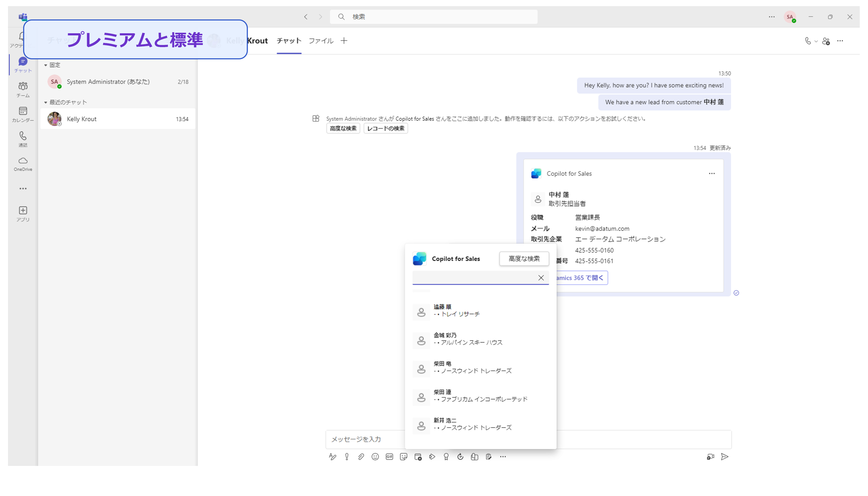Open the GIF picker
This screenshot has width=868, height=496.
[389, 456]
